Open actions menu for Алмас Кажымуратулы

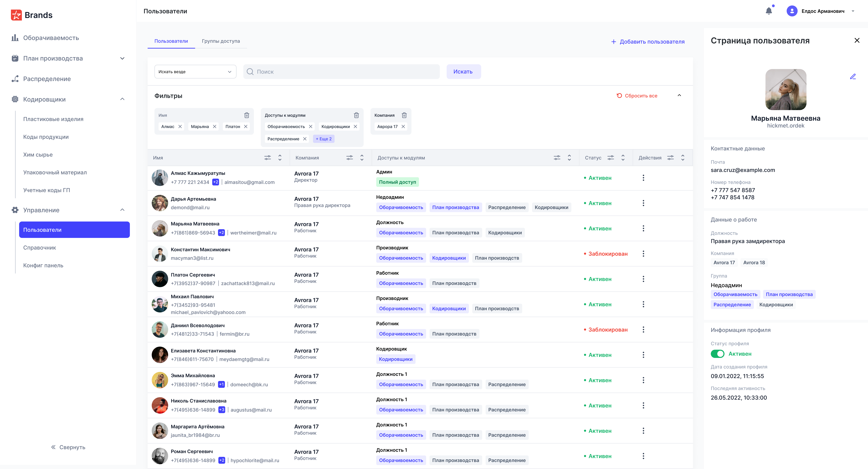643,178
